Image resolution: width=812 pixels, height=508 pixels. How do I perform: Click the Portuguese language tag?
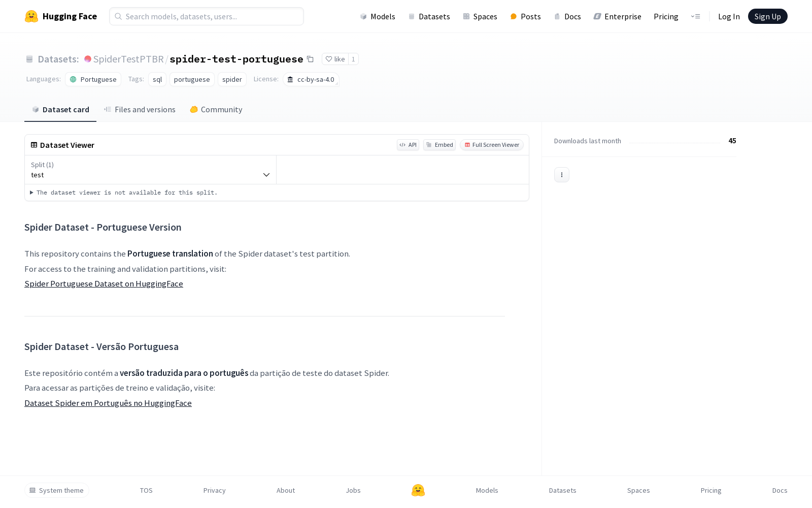(x=93, y=79)
